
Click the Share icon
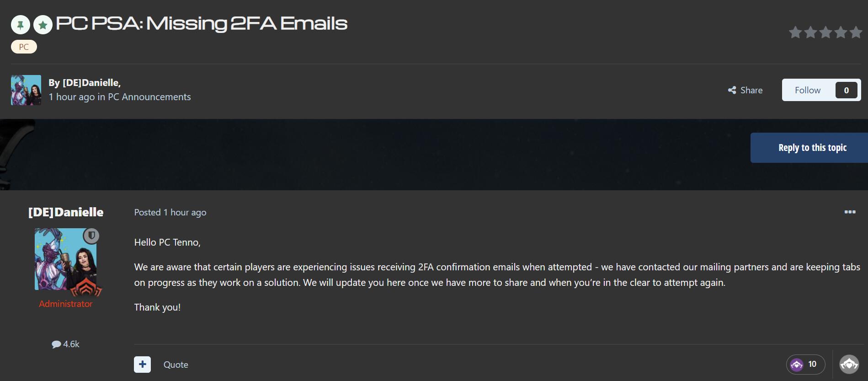click(732, 90)
